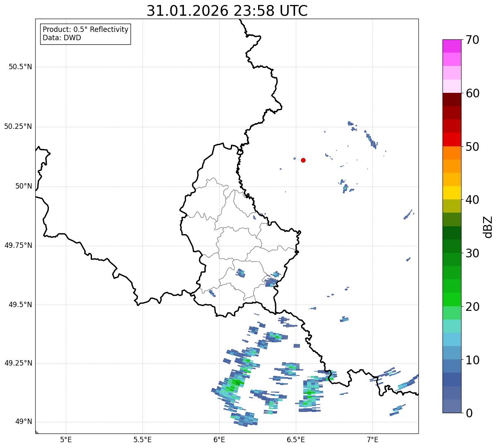Click the red station marker dot
This screenshot has height=448, width=498.
click(x=303, y=160)
